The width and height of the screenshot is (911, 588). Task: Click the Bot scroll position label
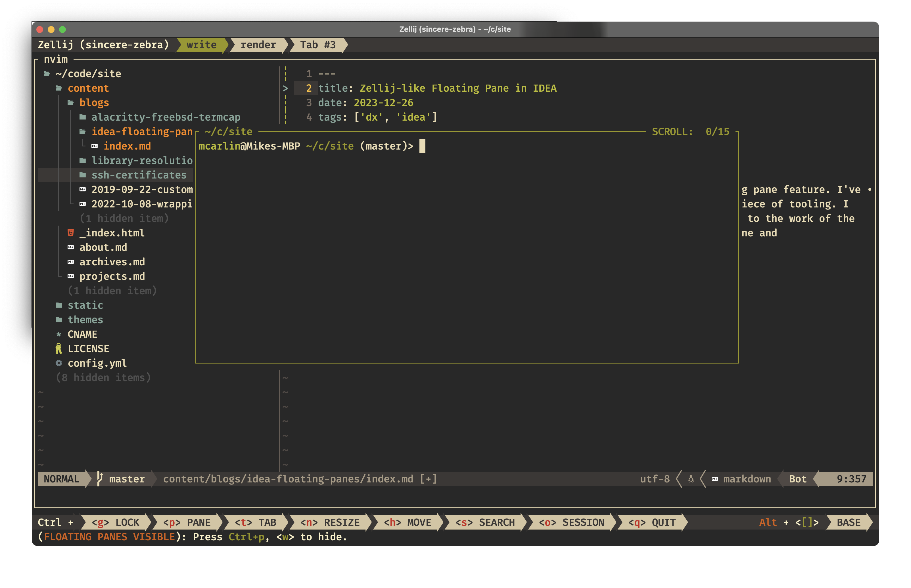click(x=798, y=479)
